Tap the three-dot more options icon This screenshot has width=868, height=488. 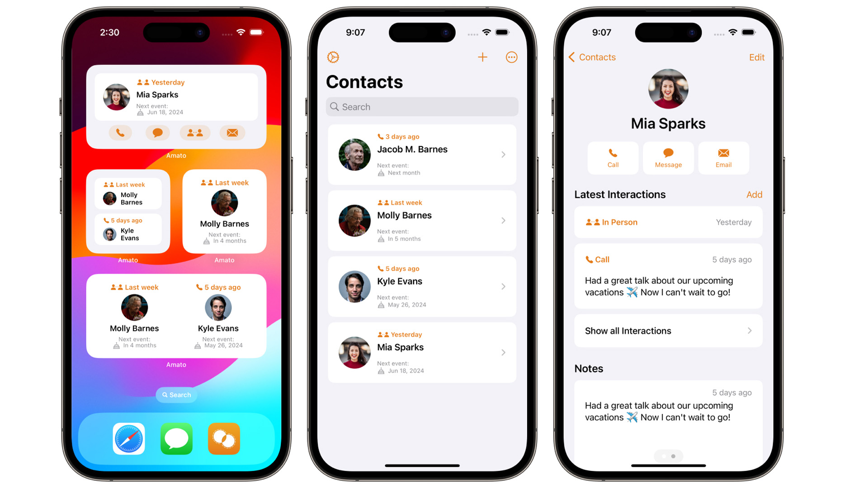point(511,57)
